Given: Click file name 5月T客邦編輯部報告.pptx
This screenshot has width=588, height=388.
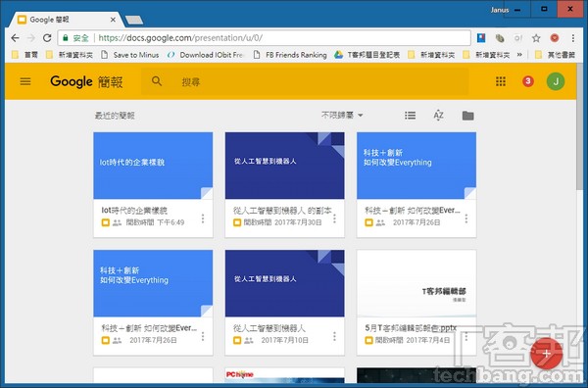Looking at the screenshot, I should point(411,328).
